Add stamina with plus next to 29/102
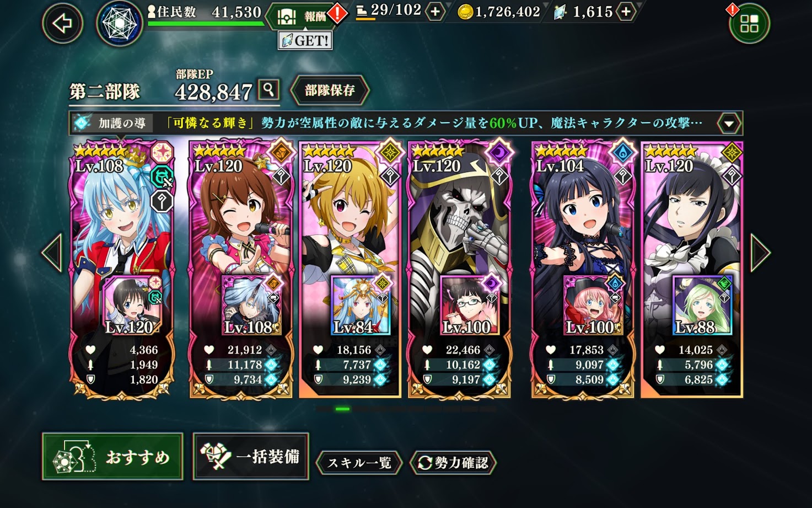 click(x=435, y=12)
